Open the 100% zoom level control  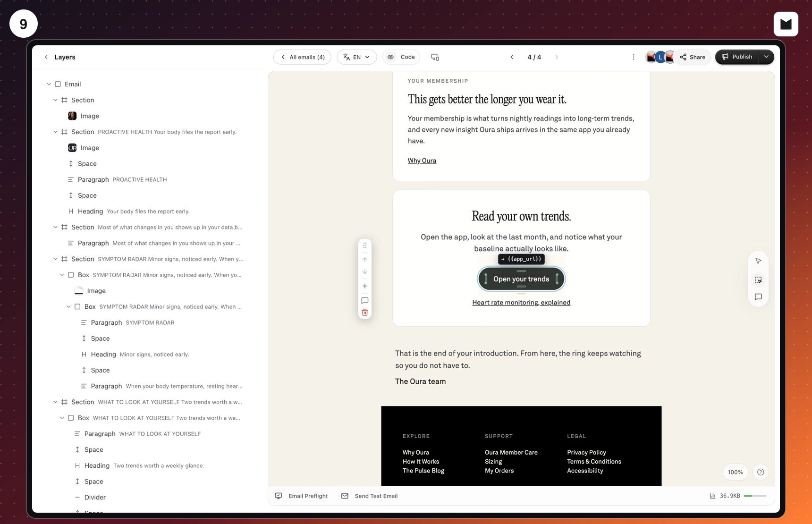735,472
